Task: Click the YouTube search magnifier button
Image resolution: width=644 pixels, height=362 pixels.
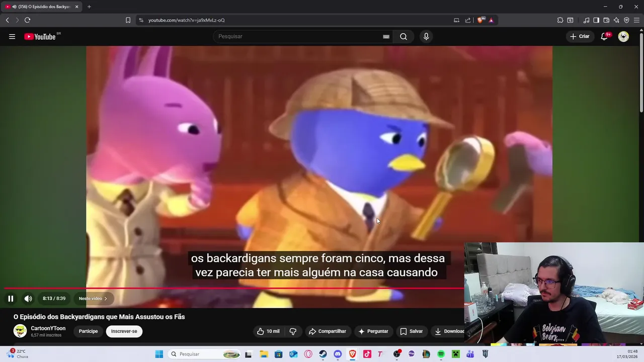Action: [404, 36]
